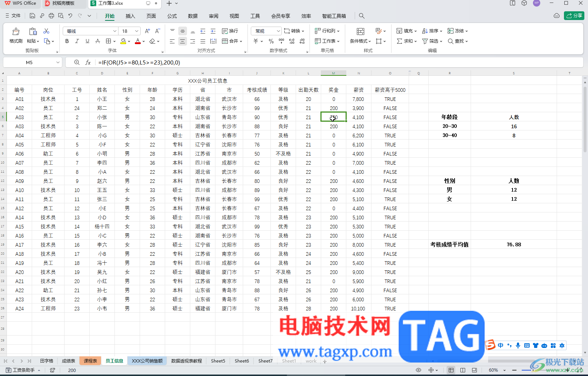The width and height of the screenshot is (588, 376).
Task: Open the number format dropdown (常规)
Action: click(x=279, y=31)
